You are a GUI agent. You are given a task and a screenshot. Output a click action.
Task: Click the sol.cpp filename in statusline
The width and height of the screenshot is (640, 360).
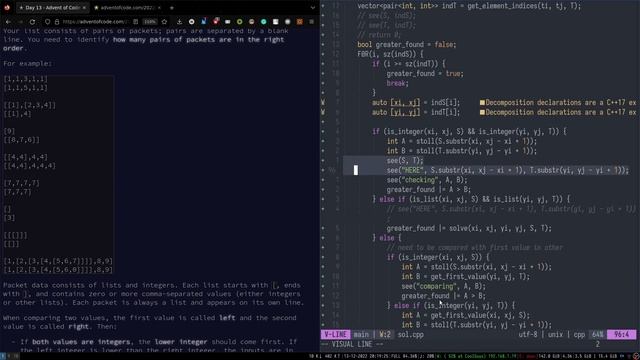point(411,335)
